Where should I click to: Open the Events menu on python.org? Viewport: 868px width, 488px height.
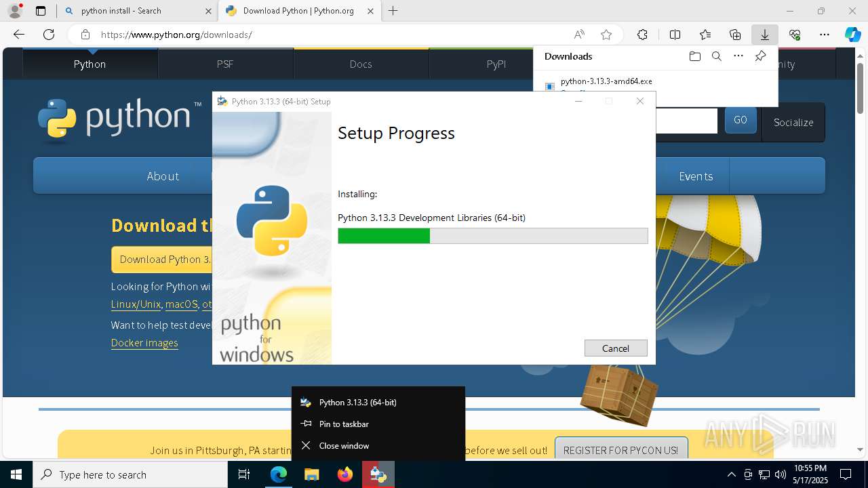click(696, 176)
